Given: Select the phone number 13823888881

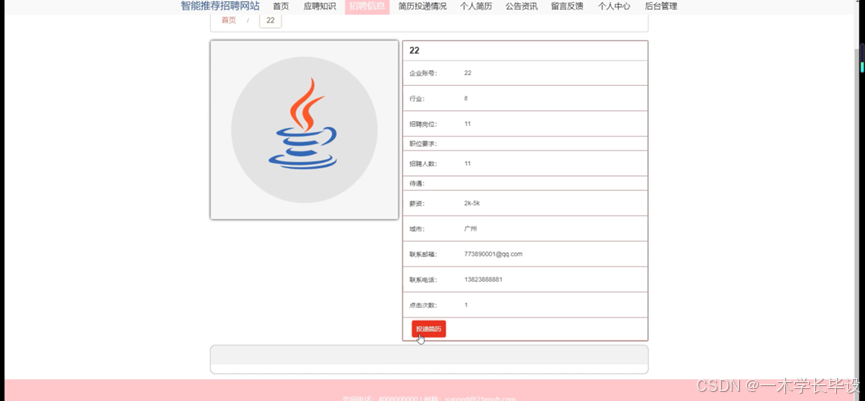Looking at the screenshot, I should point(483,280).
